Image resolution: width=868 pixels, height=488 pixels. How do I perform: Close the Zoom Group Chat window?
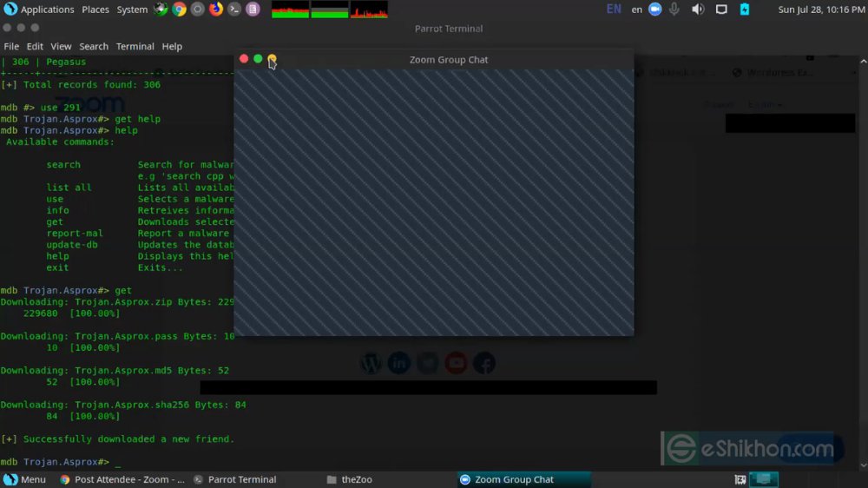244,59
